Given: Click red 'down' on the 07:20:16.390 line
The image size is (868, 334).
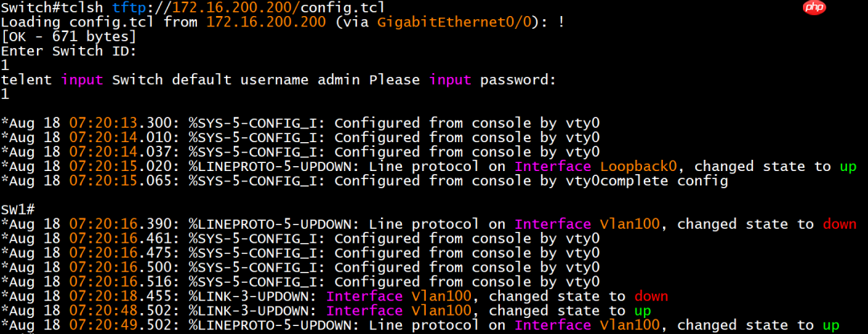Looking at the screenshot, I should click(840, 224).
